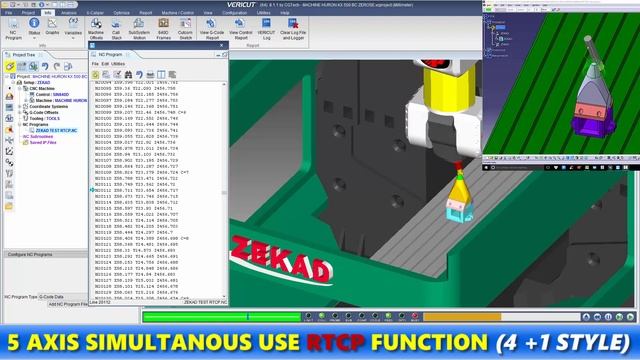
Task: Click the LIMIT status light
Action: 308,316
